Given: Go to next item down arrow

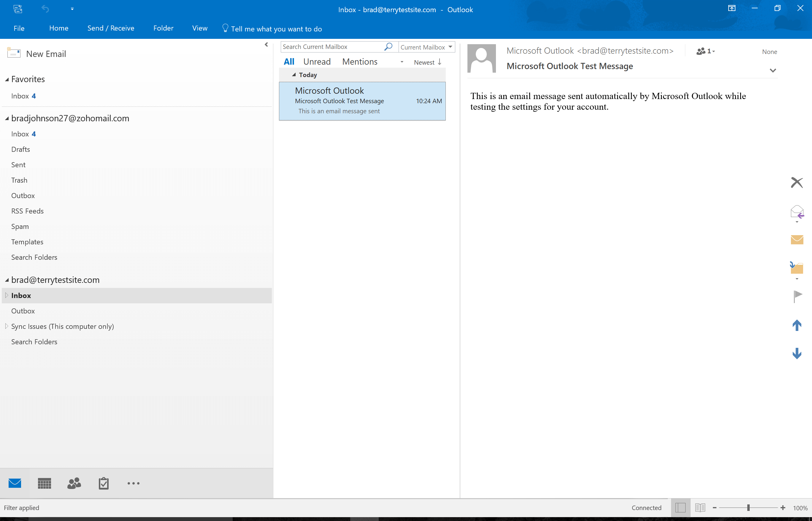Looking at the screenshot, I should (797, 353).
